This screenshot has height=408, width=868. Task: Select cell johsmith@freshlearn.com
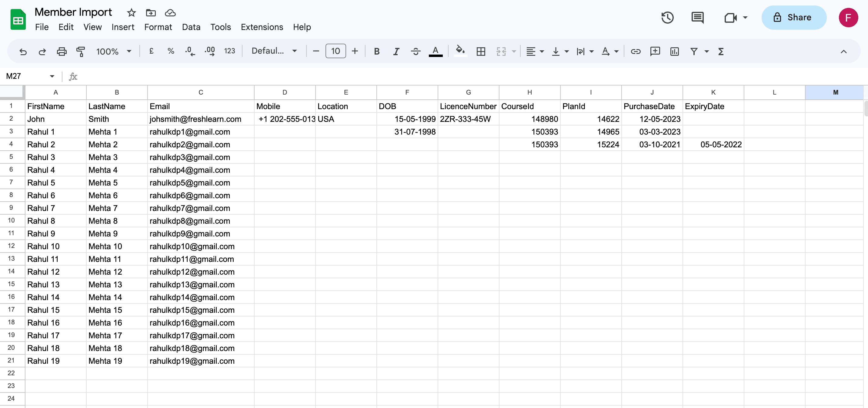point(201,119)
